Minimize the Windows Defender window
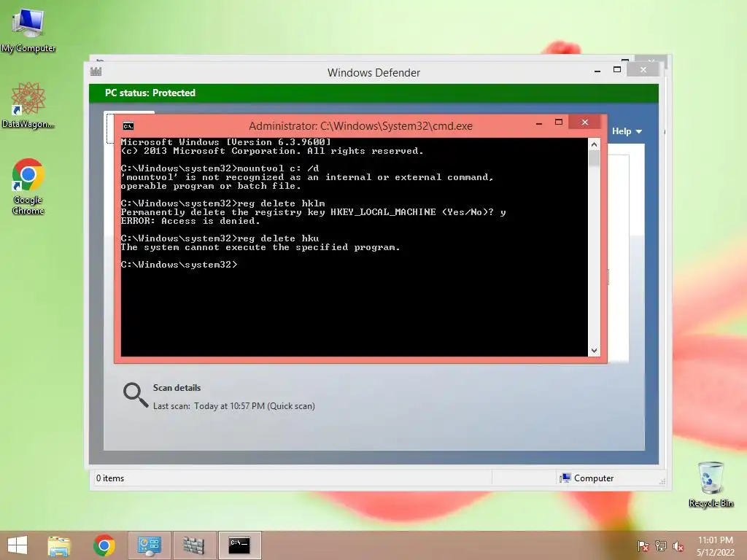 (x=597, y=71)
